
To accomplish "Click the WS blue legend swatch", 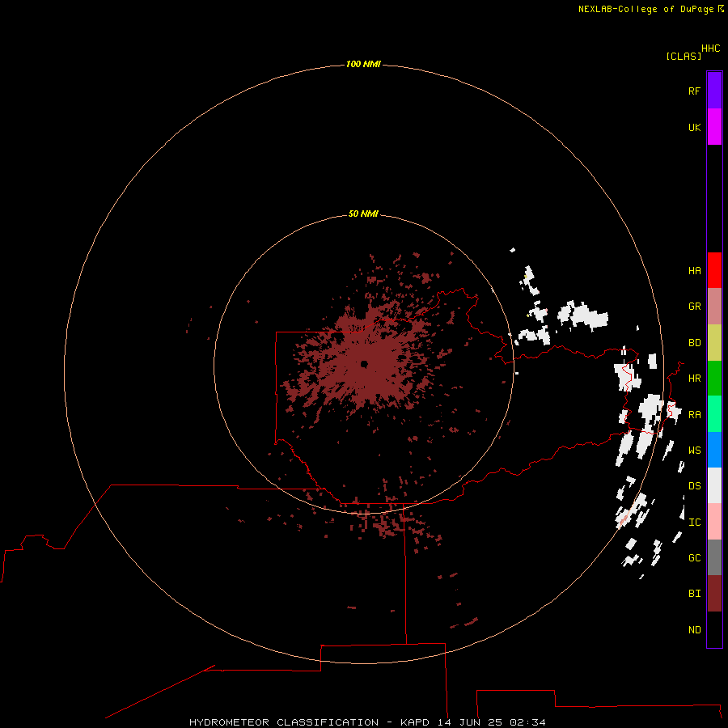I will pyautogui.click(x=714, y=450).
